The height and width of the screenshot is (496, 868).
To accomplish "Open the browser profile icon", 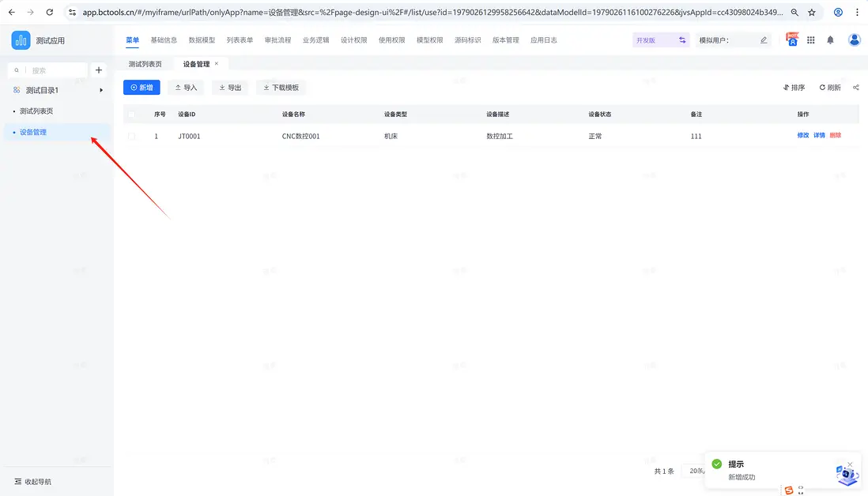I will 838,12.
